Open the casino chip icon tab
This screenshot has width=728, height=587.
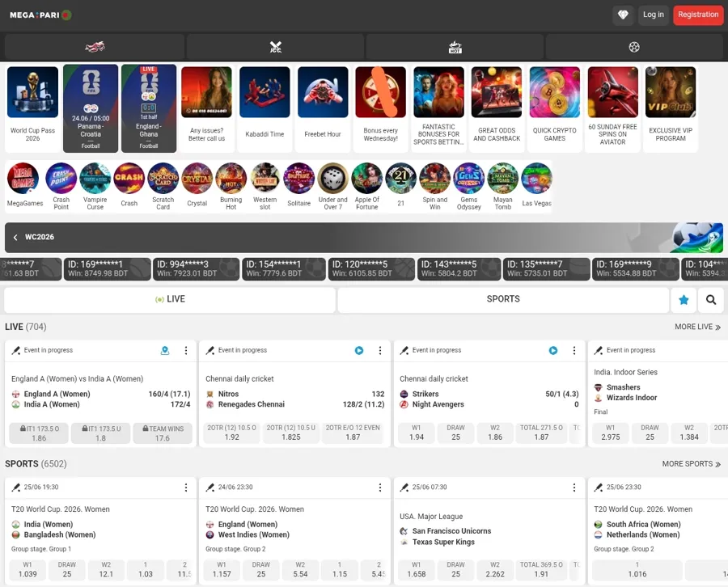coord(634,47)
